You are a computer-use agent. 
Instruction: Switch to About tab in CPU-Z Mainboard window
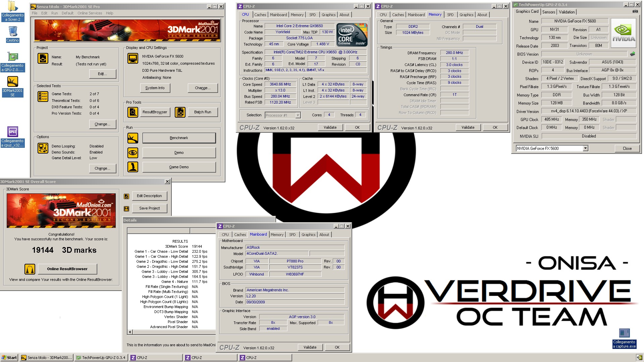[x=324, y=235]
